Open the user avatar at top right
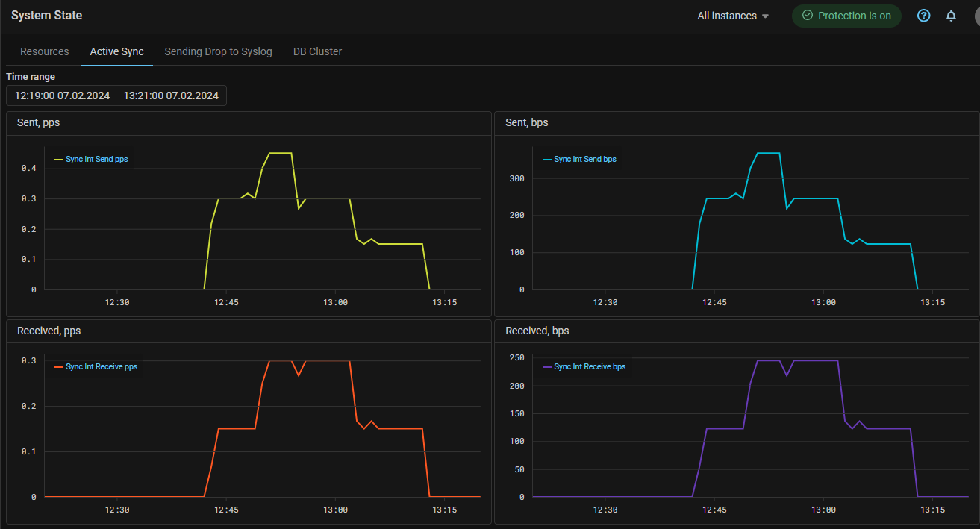 pyautogui.click(x=976, y=16)
